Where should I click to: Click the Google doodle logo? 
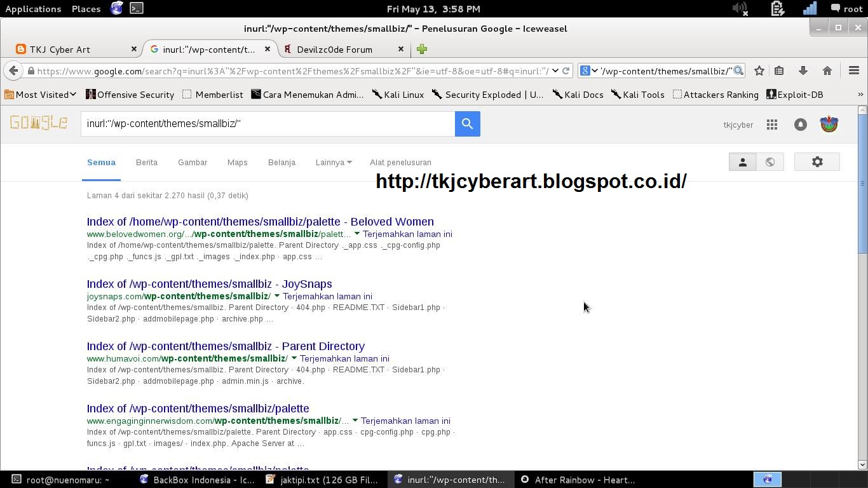pyautogui.click(x=39, y=123)
